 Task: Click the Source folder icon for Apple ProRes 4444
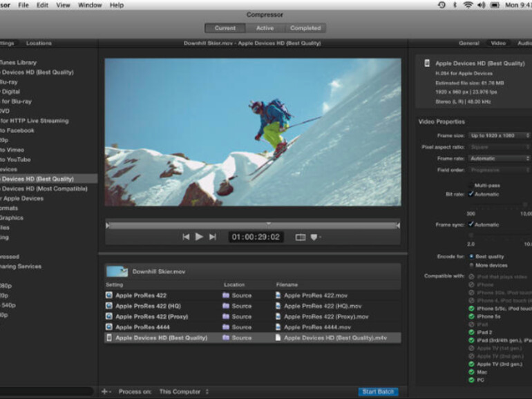tap(226, 327)
